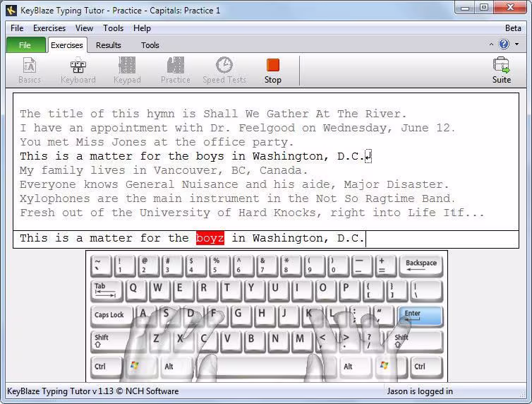Open the View menu

[84, 28]
